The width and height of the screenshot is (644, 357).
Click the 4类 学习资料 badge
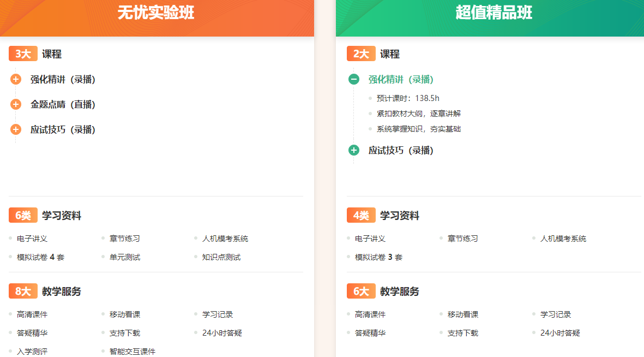coord(362,215)
